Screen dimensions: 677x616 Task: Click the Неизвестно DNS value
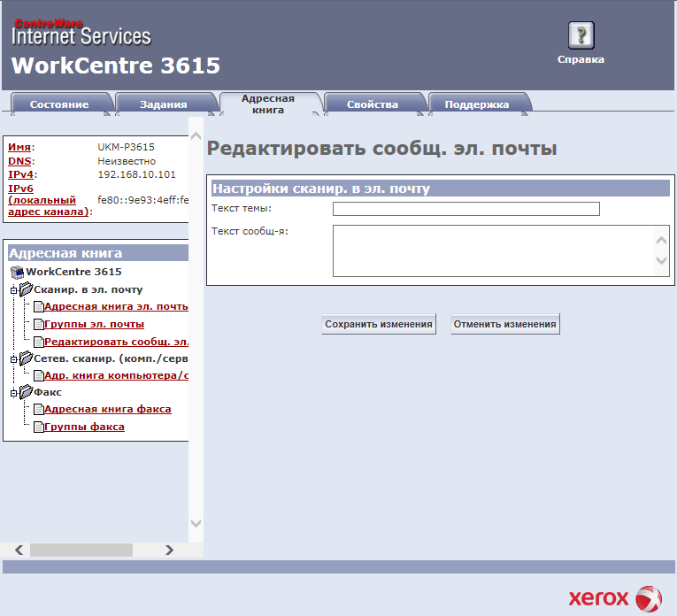(x=127, y=161)
